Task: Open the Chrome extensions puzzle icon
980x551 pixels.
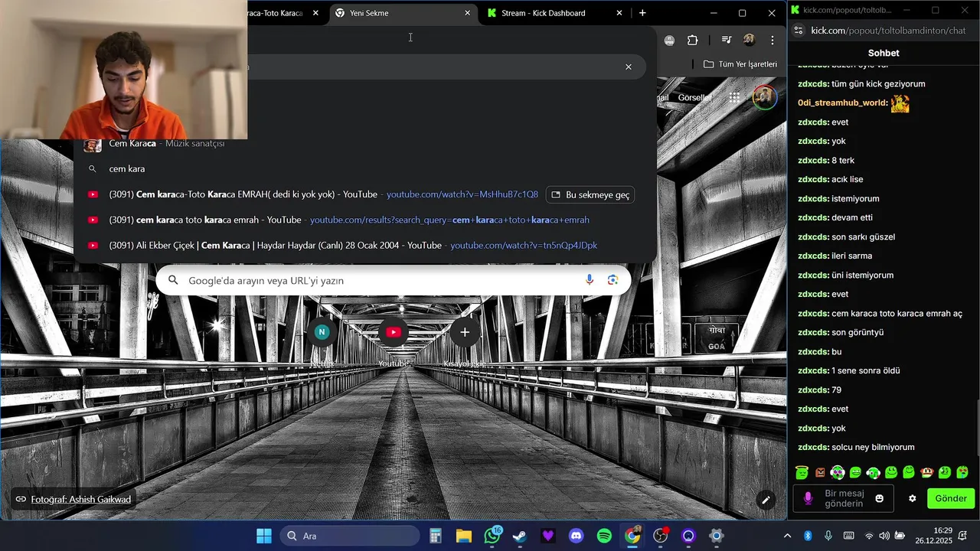Action: [x=693, y=41]
